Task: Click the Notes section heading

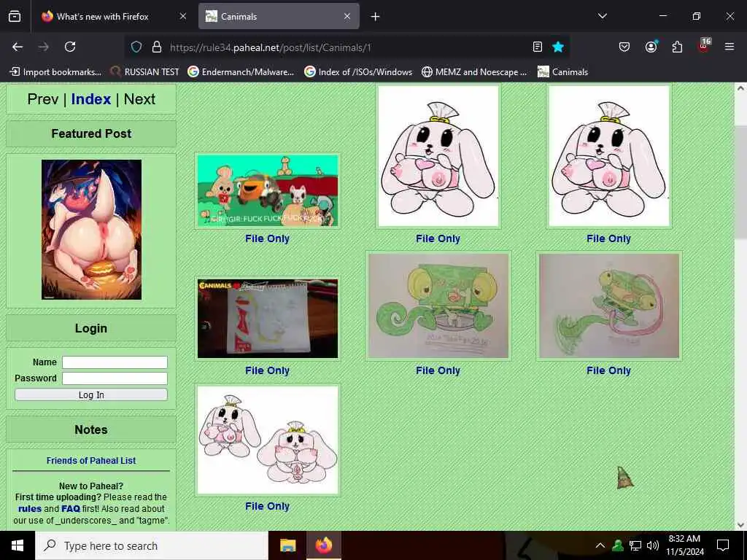Action: [91, 429]
